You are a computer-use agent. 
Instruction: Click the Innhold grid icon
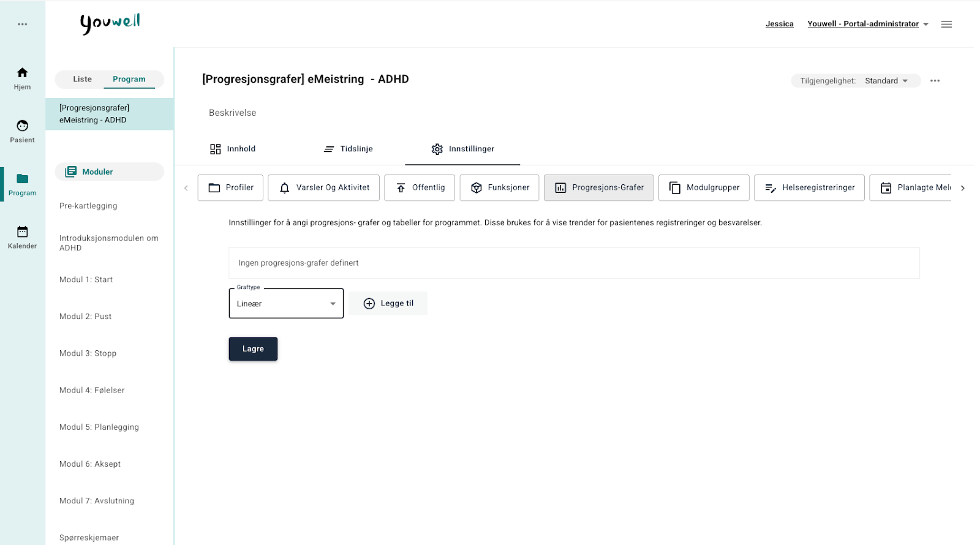(216, 149)
